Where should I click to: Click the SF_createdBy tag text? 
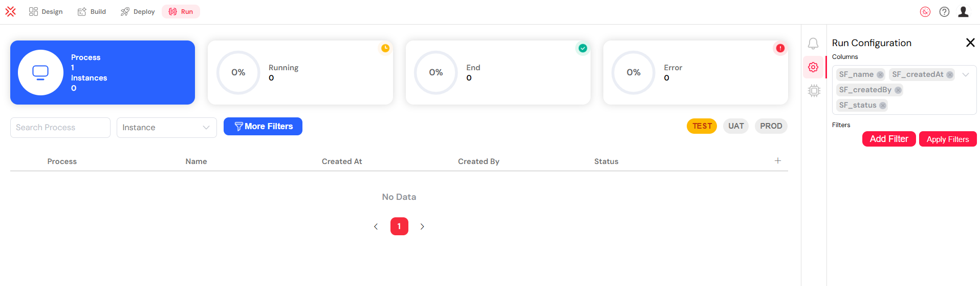tap(865, 90)
